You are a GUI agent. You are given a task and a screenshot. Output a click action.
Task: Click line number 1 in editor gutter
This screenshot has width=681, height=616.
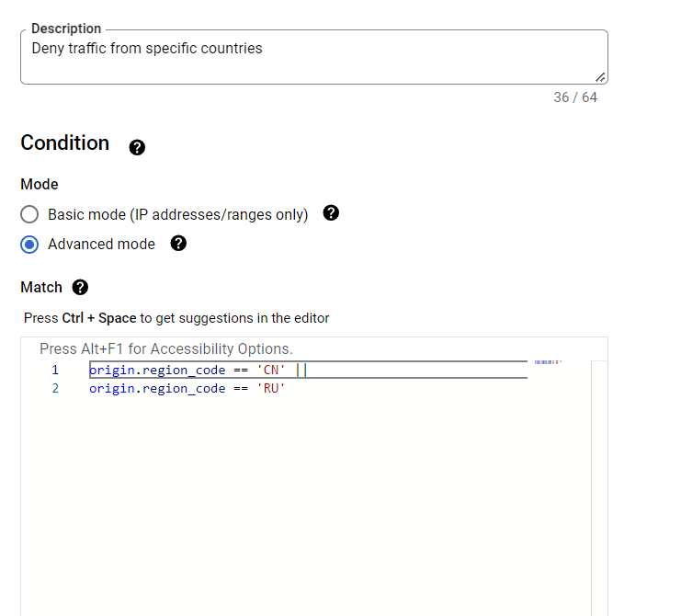(55, 371)
